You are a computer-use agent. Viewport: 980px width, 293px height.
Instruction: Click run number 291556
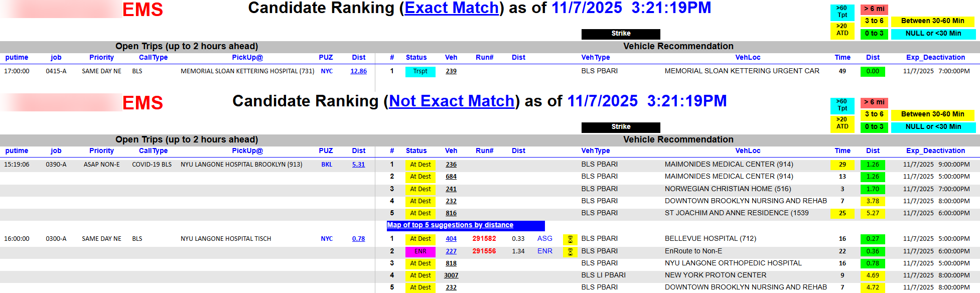[484, 251]
